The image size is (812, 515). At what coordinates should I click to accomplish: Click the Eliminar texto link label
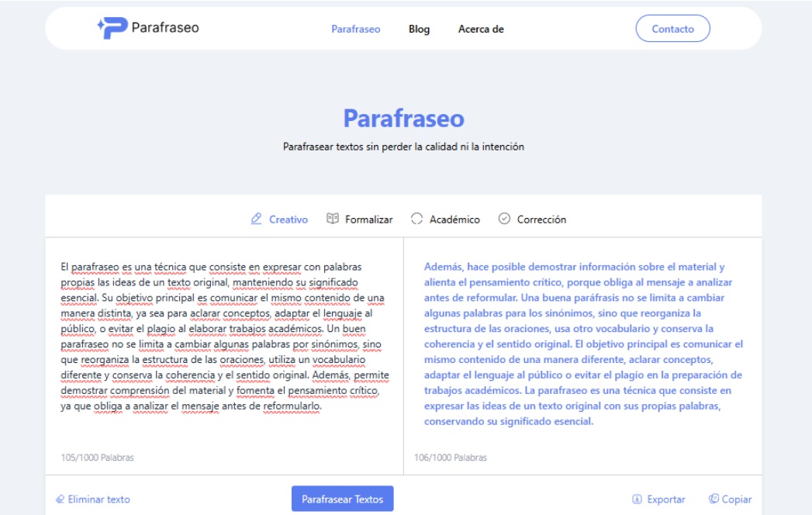(98, 499)
